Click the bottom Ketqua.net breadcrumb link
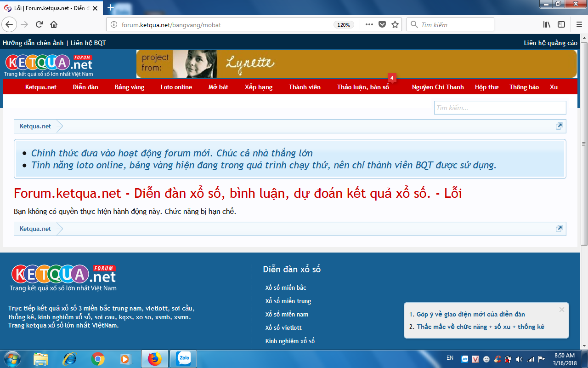The height and width of the screenshot is (368, 588). pyautogui.click(x=35, y=229)
